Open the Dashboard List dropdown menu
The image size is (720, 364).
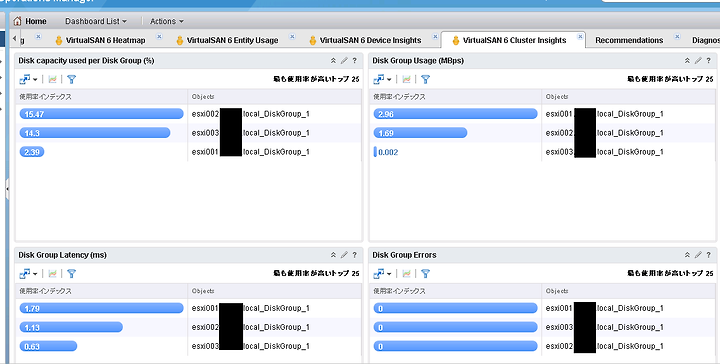coord(96,21)
